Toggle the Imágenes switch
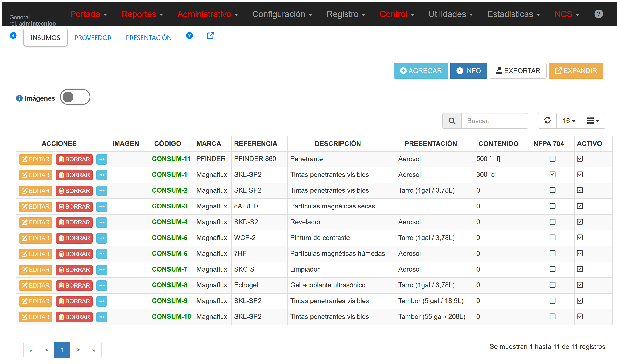Screen dimensions: 617x364 (75, 97)
